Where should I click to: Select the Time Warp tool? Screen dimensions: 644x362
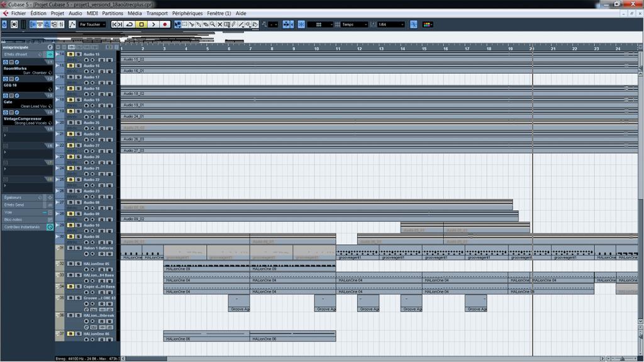pyautogui.click(x=226, y=25)
